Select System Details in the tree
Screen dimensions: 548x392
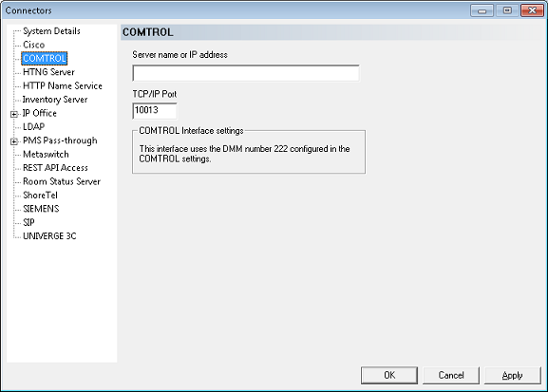[51, 31]
